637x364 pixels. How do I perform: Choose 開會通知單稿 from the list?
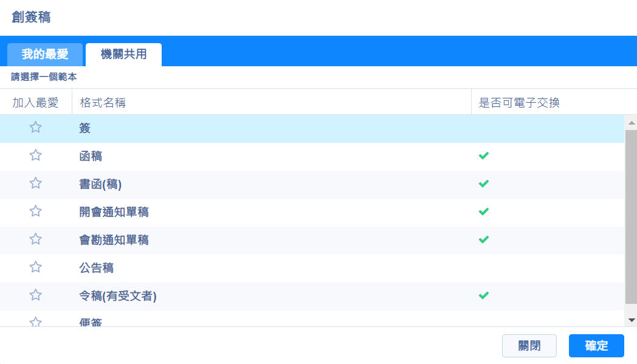(x=114, y=212)
